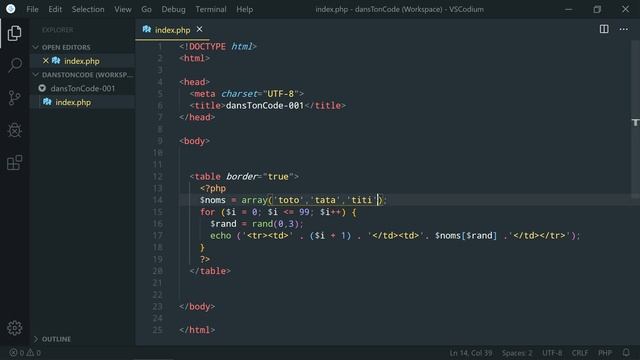Image resolution: width=640 pixels, height=360 pixels.
Task: Change end of line sequence CRLF
Action: tap(580, 353)
